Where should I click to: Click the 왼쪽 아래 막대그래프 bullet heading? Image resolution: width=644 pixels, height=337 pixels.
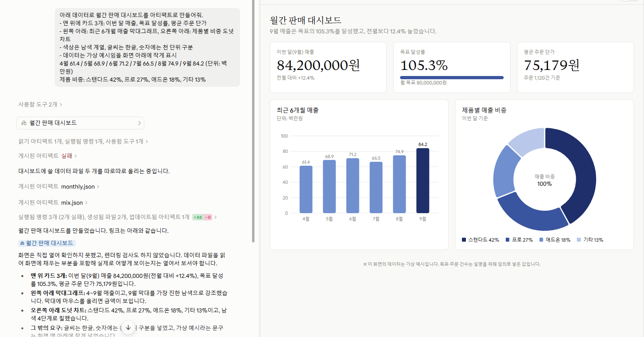(57, 293)
